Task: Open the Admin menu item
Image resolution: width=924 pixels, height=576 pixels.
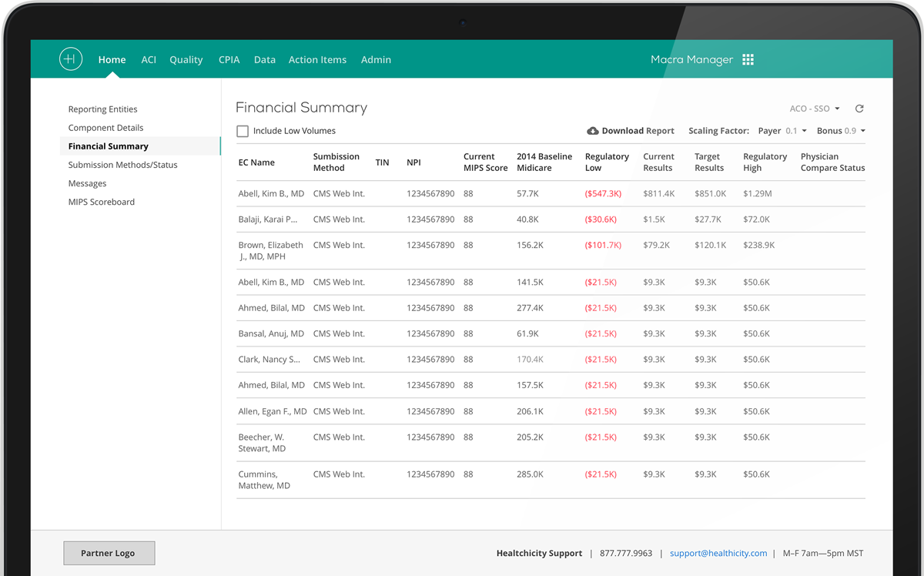Action: (376, 59)
